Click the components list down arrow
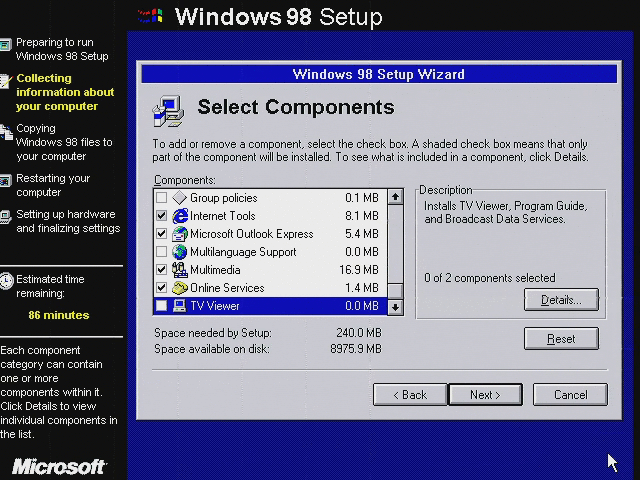The image size is (640, 480). [x=395, y=307]
